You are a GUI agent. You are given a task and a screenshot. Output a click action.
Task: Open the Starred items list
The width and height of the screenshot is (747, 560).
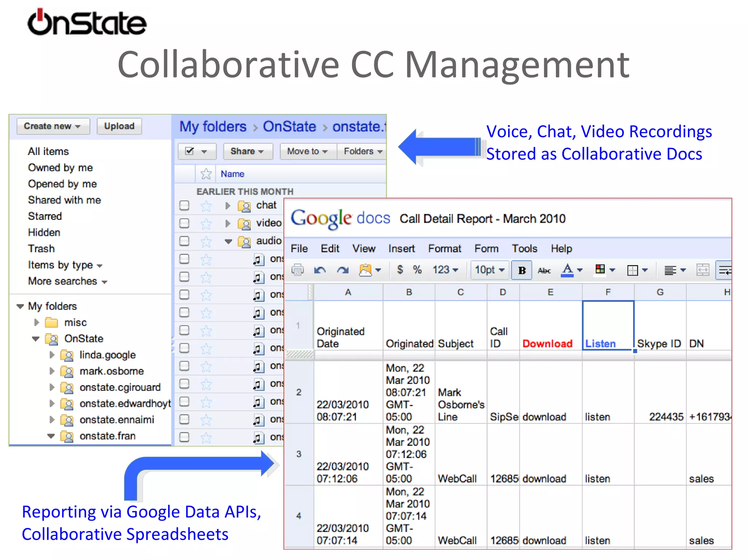coord(45,216)
